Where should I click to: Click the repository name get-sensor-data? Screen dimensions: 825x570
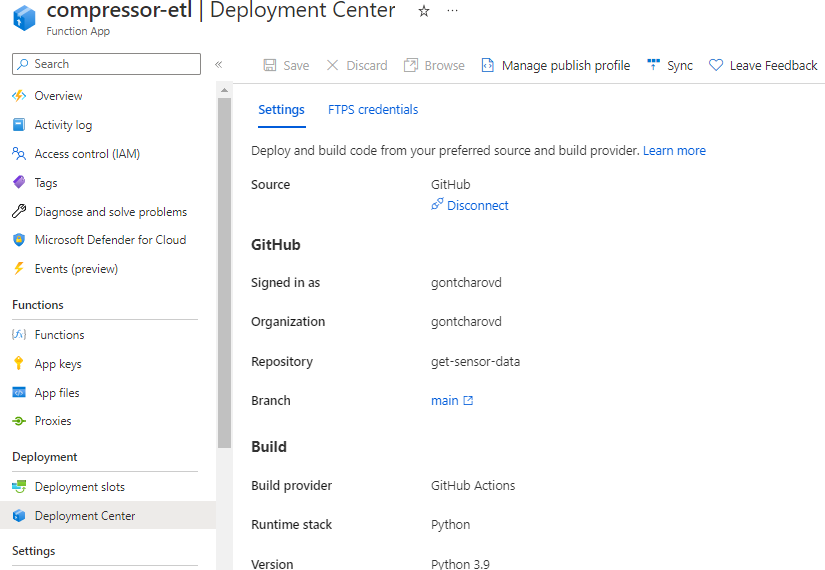(x=475, y=362)
